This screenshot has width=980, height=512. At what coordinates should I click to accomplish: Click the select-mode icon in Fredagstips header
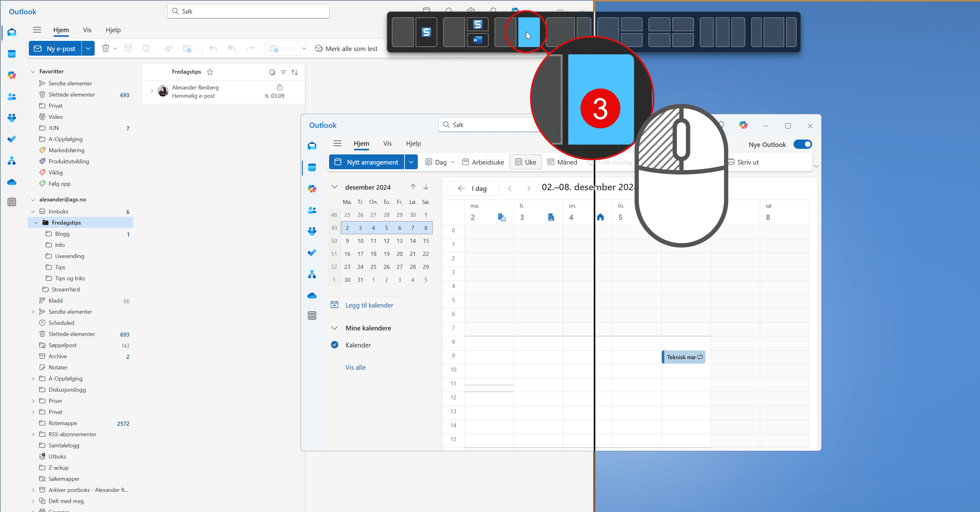[272, 72]
